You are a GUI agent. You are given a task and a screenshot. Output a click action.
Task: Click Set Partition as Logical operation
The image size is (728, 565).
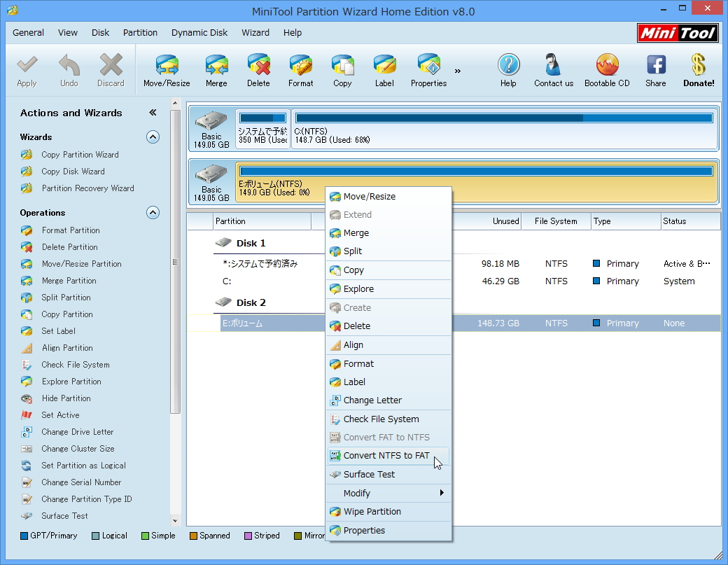83,465
